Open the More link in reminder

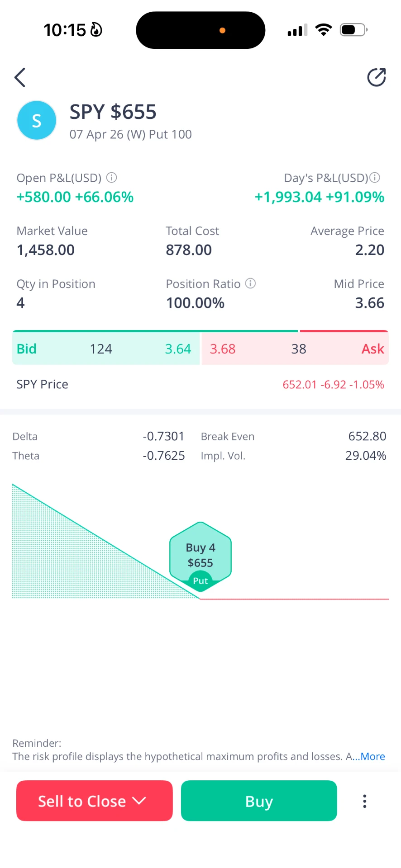372,756
